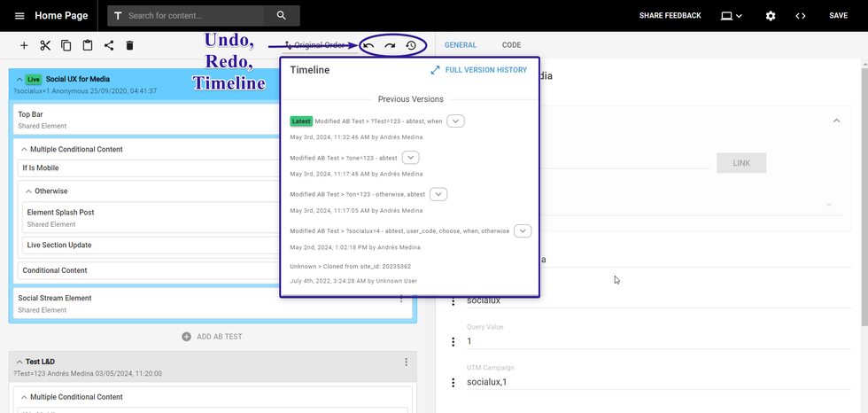This screenshot has width=868, height=413.
Task: Click the add (plus) icon in toolbar
Action: pyautogui.click(x=24, y=45)
